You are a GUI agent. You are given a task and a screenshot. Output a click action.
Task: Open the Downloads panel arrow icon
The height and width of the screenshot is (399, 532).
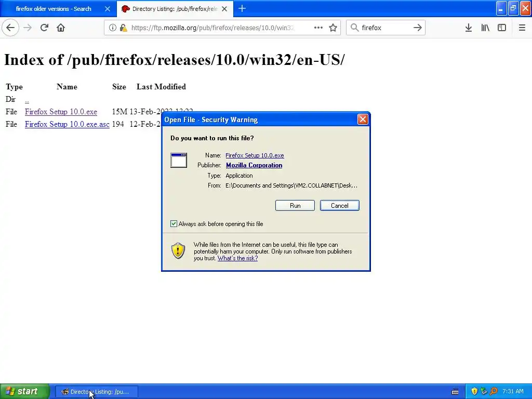(469, 28)
